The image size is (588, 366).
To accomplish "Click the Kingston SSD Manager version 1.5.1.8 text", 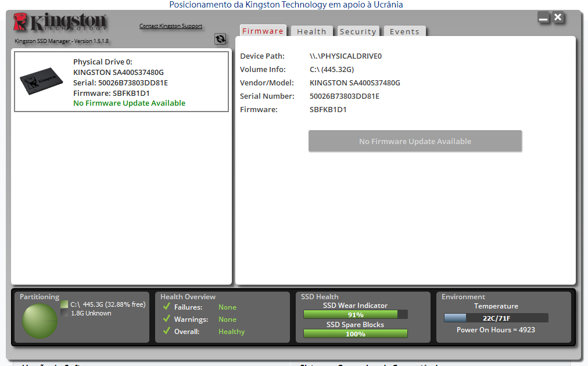I will [62, 41].
